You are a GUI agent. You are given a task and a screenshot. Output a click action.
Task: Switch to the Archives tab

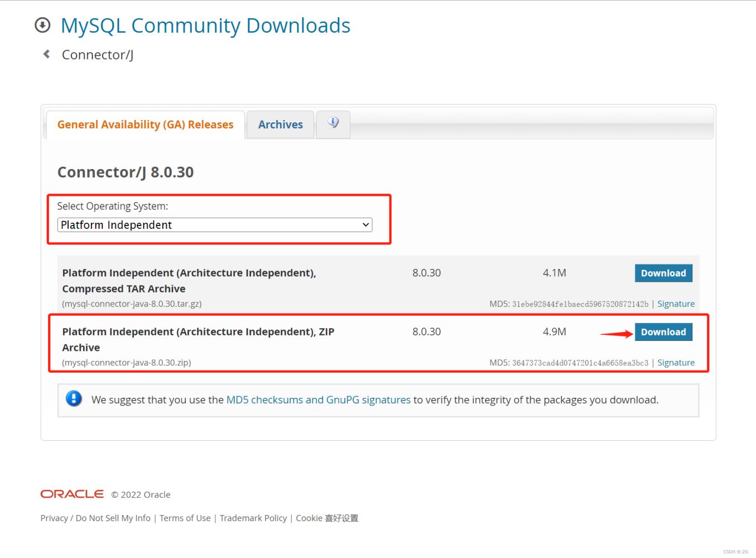coord(280,124)
